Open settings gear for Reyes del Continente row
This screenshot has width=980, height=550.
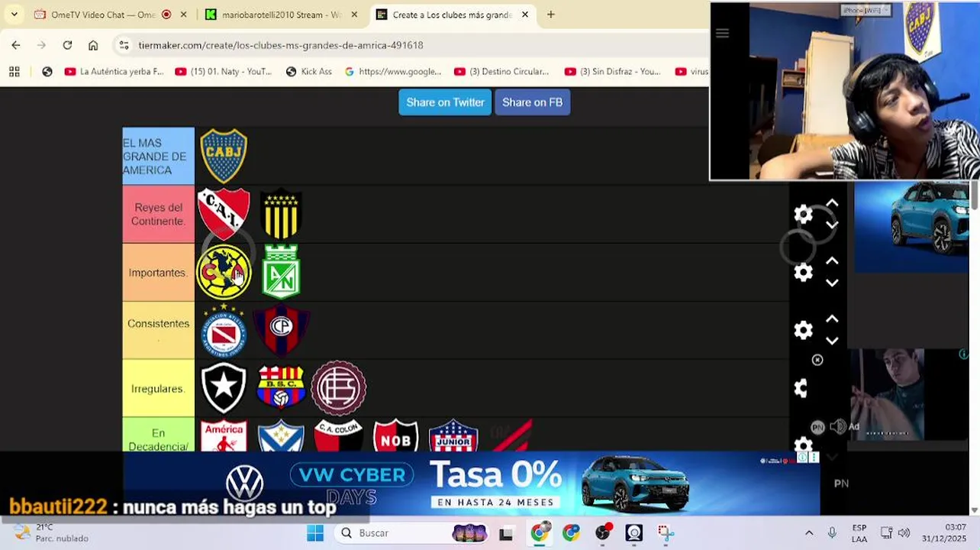[803, 215]
